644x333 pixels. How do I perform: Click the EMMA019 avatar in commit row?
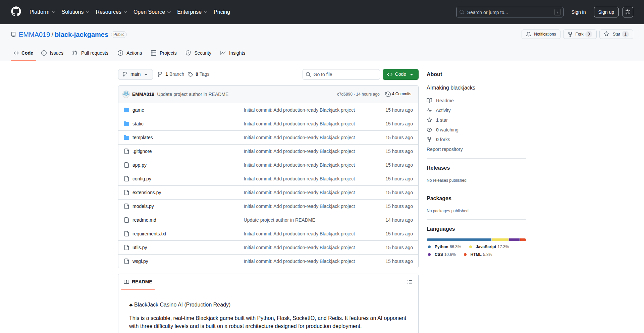[126, 94]
